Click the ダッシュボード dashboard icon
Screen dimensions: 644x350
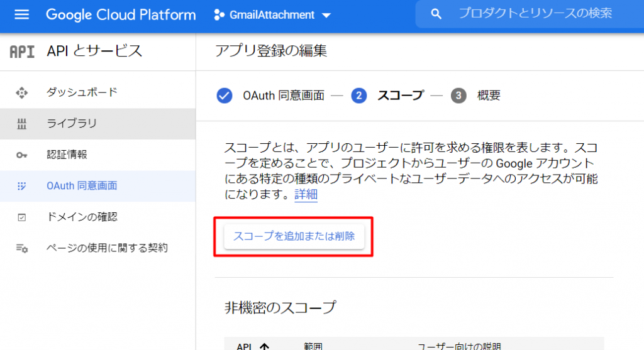click(x=22, y=93)
